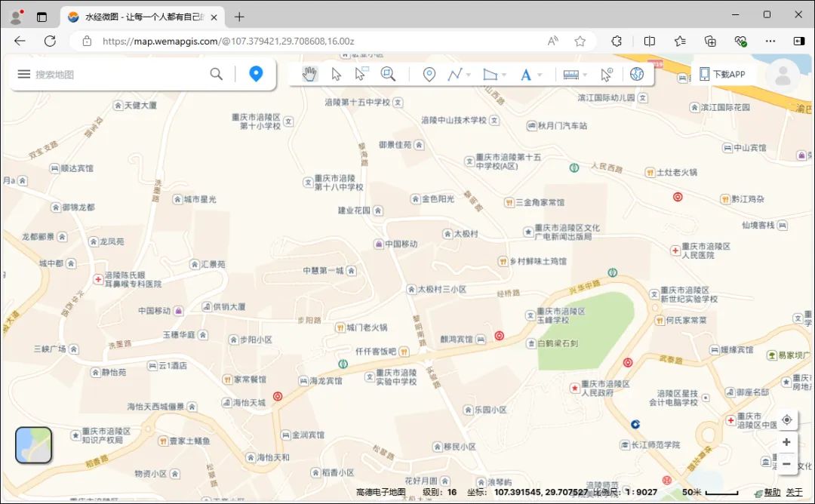Select the arrow pointer tool
This screenshot has width=815, height=504.
[x=337, y=74]
